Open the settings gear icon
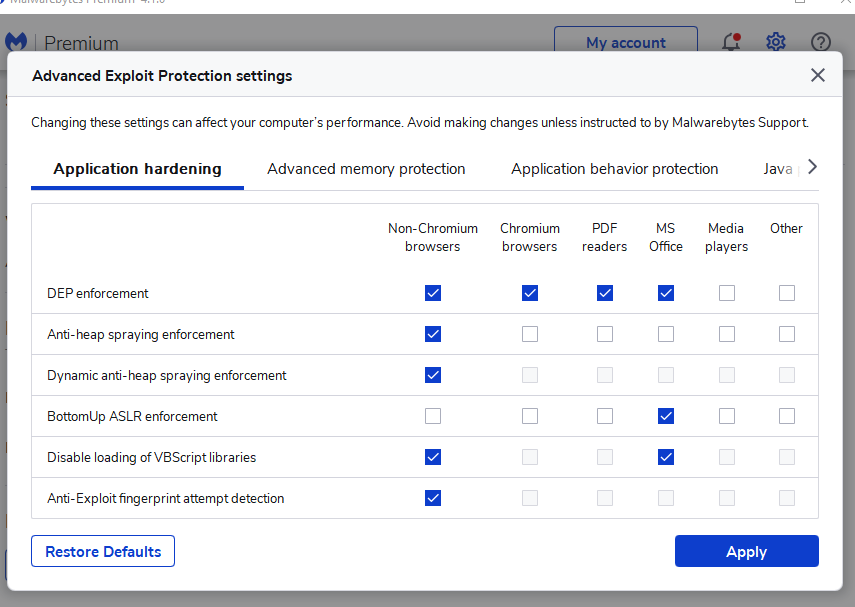Image resolution: width=855 pixels, height=607 pixels. click(776, 42)
